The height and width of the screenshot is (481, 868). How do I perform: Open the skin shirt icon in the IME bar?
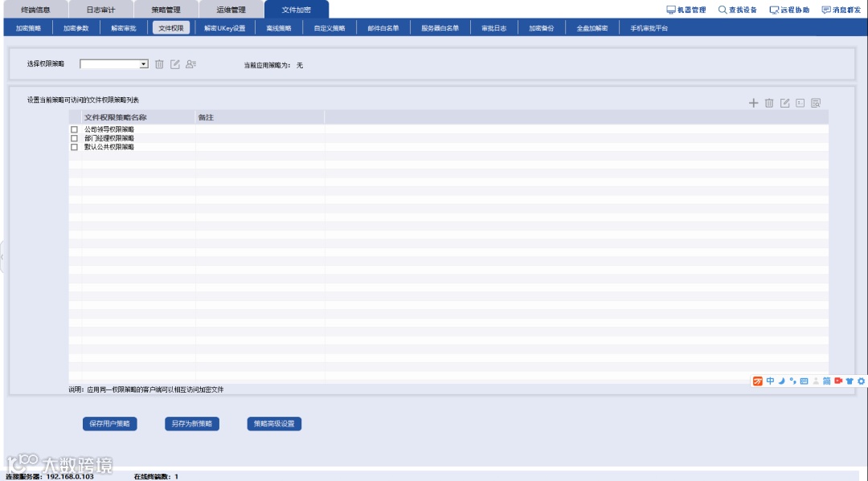pos(850,381)
